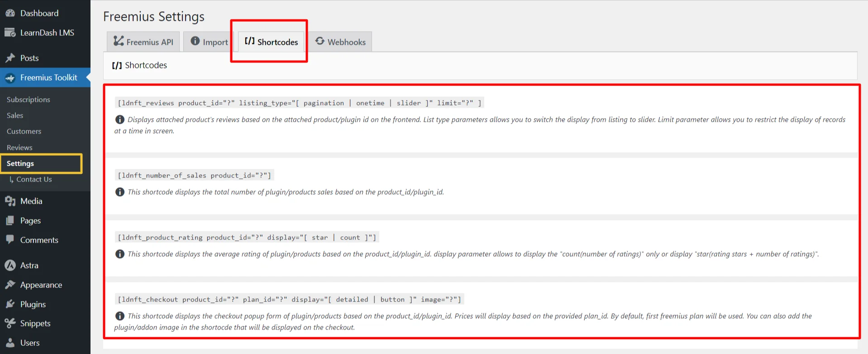Click info icon beside reviews shortcode description
868x354 pixels.
[120, 120]
